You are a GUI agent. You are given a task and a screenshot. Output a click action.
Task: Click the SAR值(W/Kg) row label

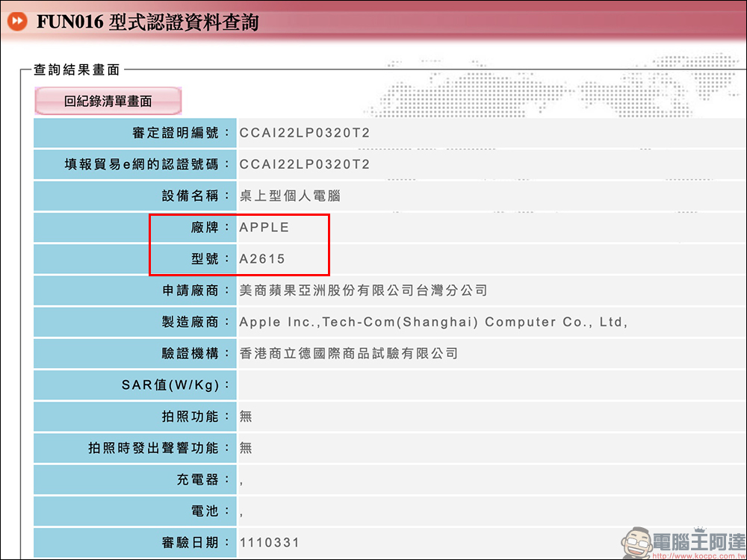176,385
